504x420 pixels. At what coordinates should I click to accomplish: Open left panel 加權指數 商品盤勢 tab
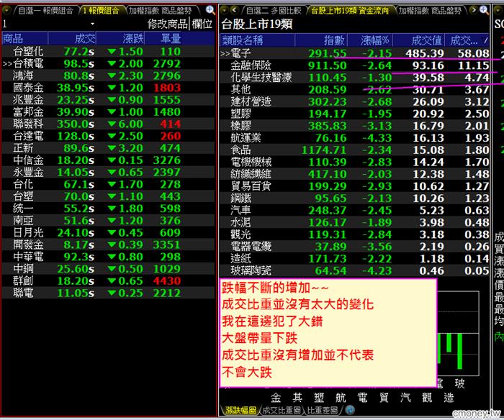click(x=160, y=11)
